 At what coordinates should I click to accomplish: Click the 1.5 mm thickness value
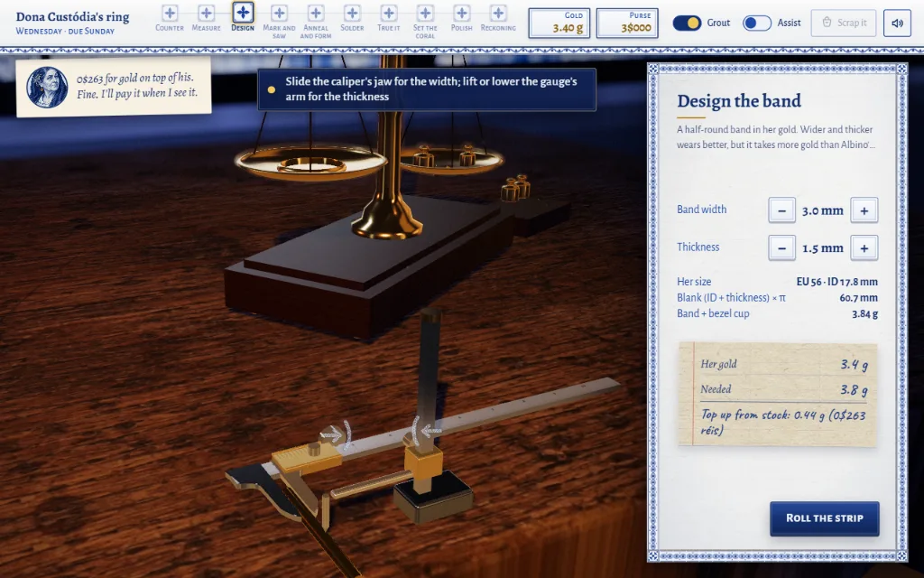point(823,248)
